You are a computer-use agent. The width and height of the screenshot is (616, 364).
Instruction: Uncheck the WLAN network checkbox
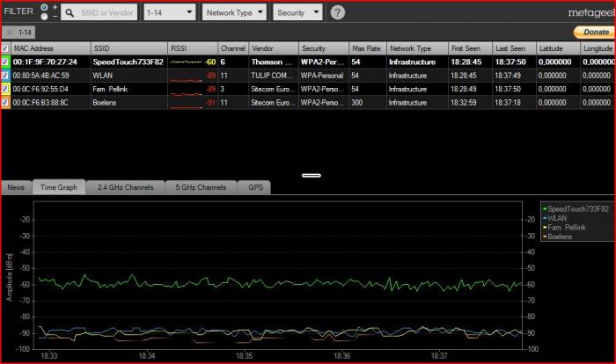coord(5,76)
